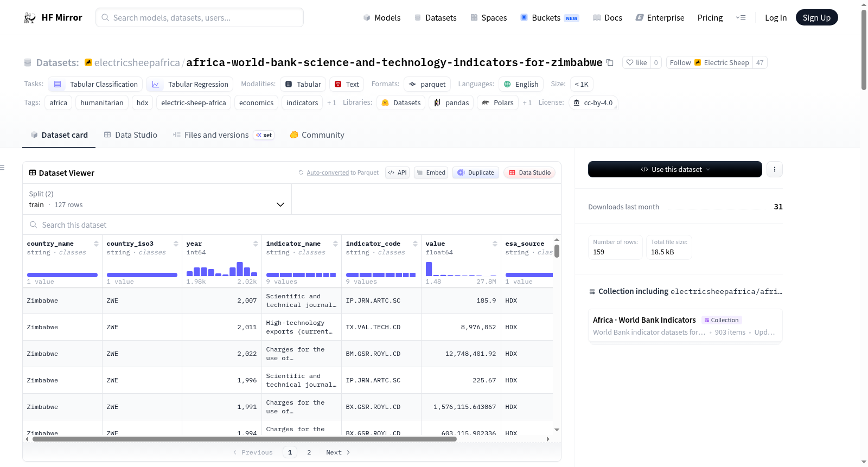The image size is (868, 467).
Task: Click the cc-by-4.0 license tag
Action: click(x=593, y=103)
